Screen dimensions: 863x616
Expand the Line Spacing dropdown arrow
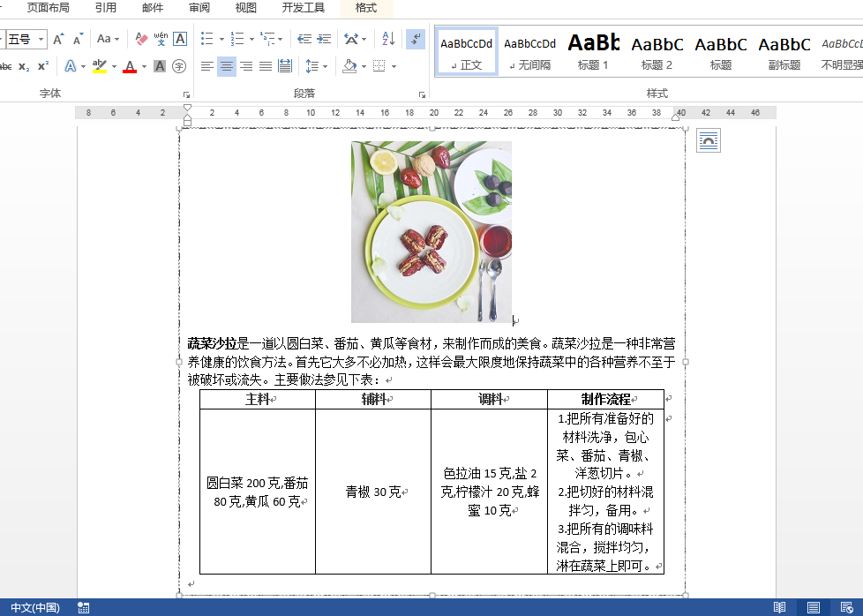tap(326, 66)
